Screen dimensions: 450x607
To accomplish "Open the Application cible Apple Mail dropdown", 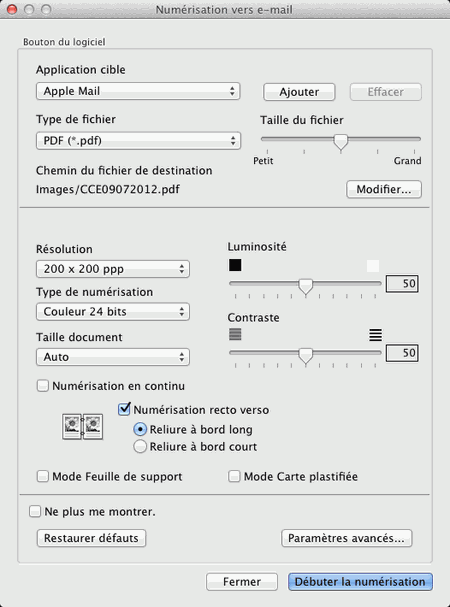I will pyautogui.click(x=138, y=91).
